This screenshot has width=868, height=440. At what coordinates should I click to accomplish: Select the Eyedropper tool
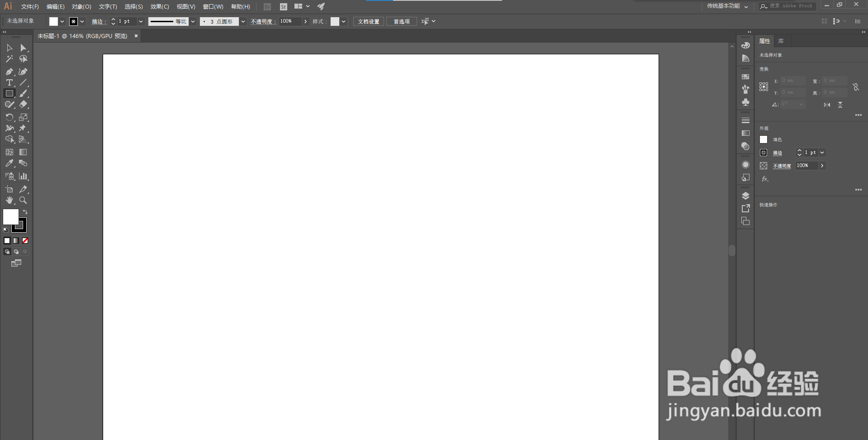click(9, 163)
